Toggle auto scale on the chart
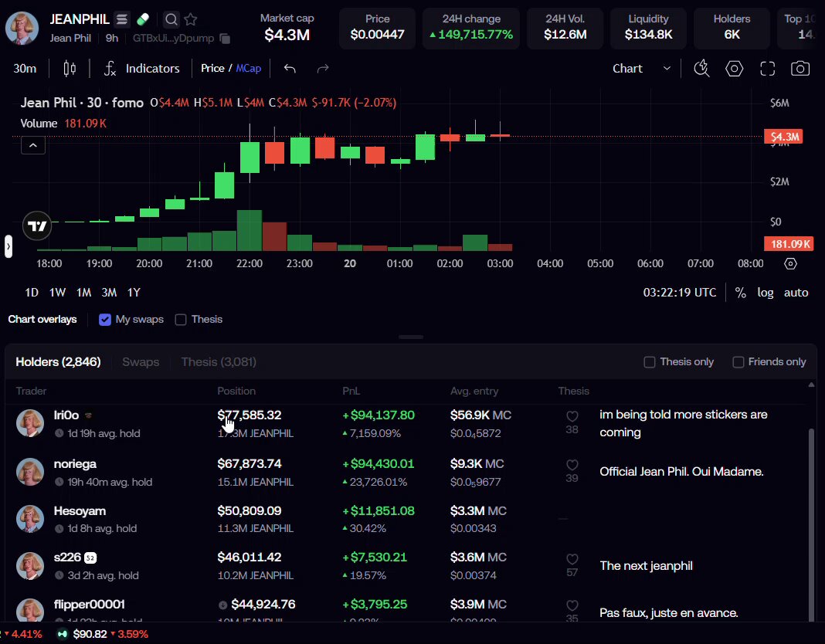This screenshot has width=825, height=644. tap(796, 293)
